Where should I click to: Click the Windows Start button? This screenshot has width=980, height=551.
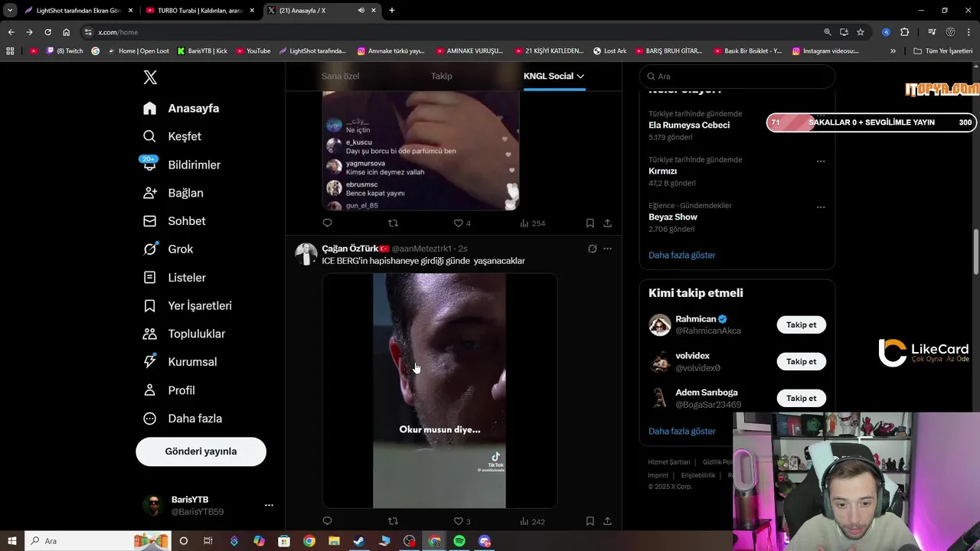point(11,541)
